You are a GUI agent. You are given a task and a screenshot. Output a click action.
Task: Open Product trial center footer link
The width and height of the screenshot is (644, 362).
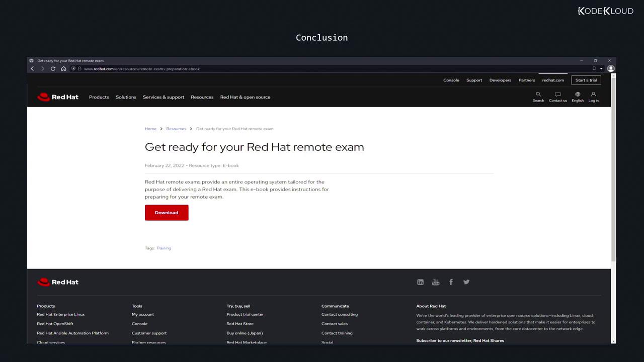click(245, 315)
